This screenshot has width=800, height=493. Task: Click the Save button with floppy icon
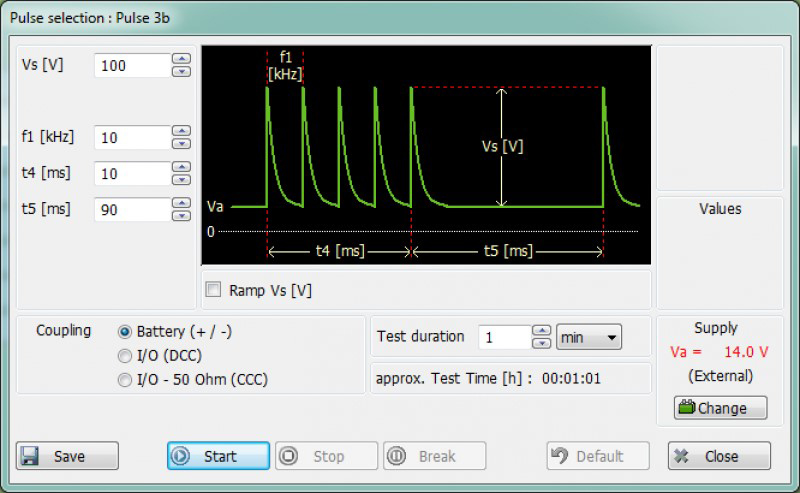click(x=67, y=456)
